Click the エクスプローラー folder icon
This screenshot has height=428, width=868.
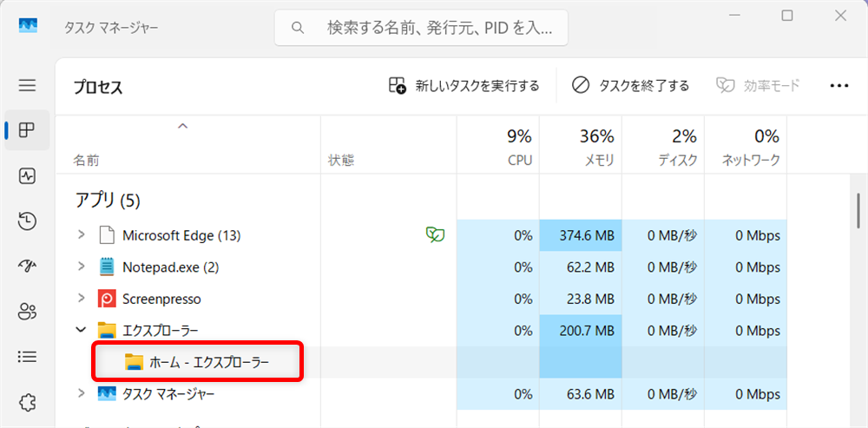106,331
